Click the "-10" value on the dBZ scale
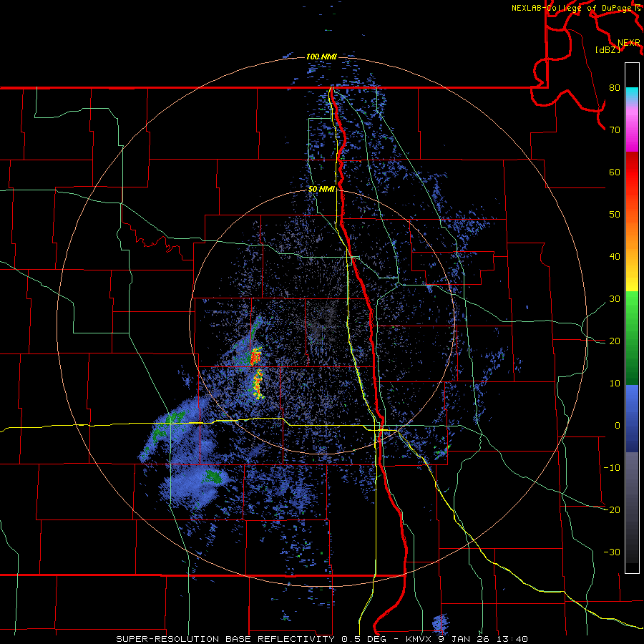The width and height of the screenshot is (644, 644). (x=612, y=468)
